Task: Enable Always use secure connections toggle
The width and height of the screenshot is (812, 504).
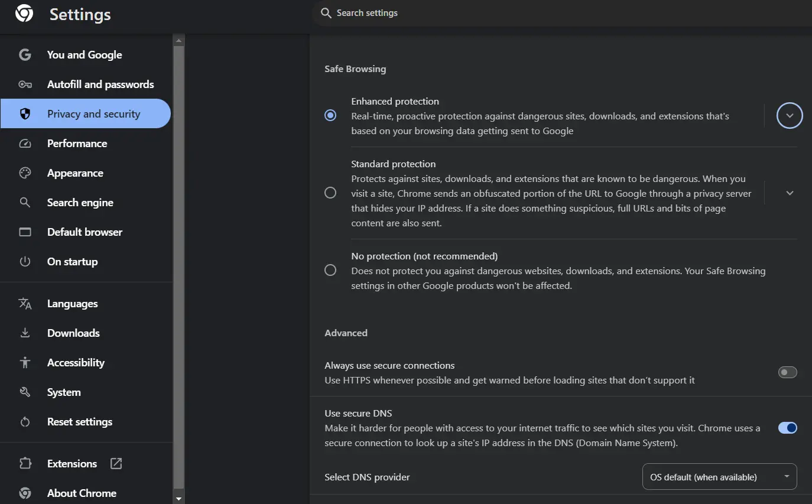Action: pyautogui.click(x=787, y=372)
